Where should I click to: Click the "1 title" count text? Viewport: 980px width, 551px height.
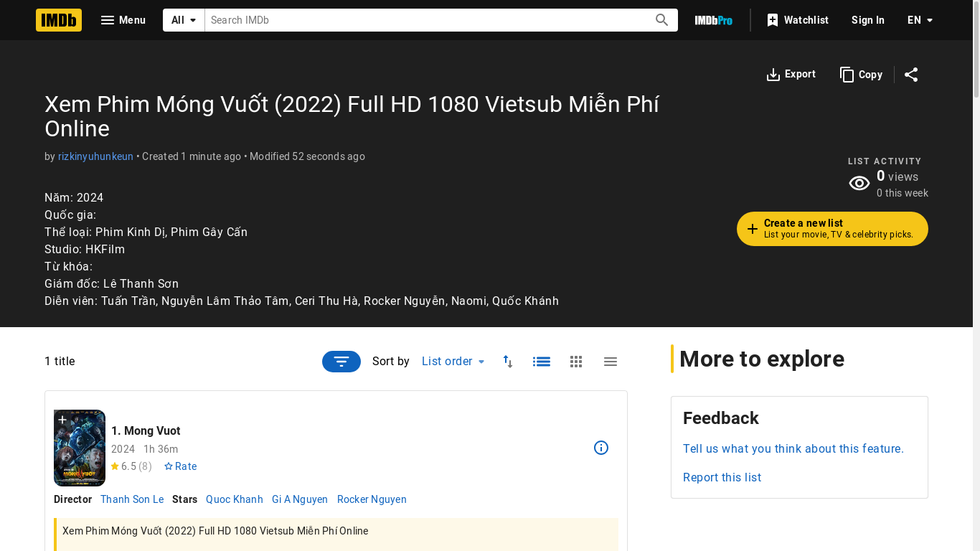[60, 361]
